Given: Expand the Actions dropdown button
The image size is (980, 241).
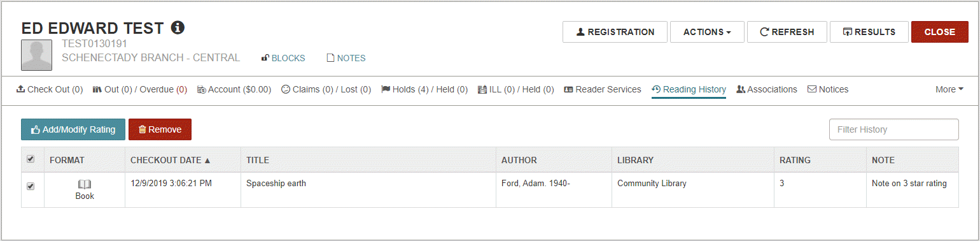Looking at the screenshot, I should point(707,32).
